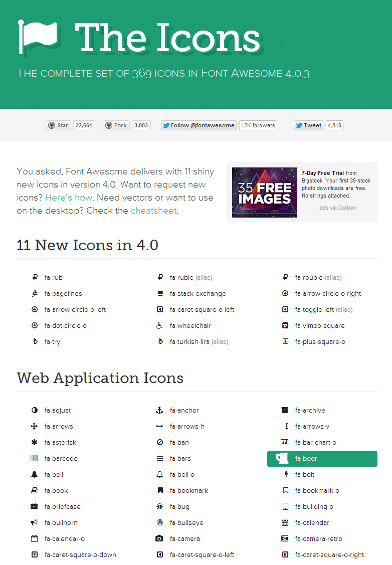Click the fa-ban prohibited icon
The image size is (392, 565).
(x=160, y=442)
